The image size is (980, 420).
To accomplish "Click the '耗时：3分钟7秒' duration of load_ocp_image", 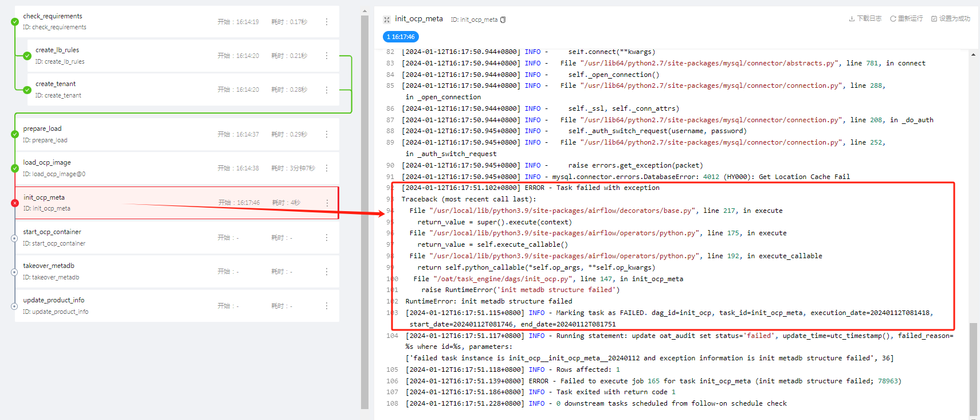I will 293,168.
